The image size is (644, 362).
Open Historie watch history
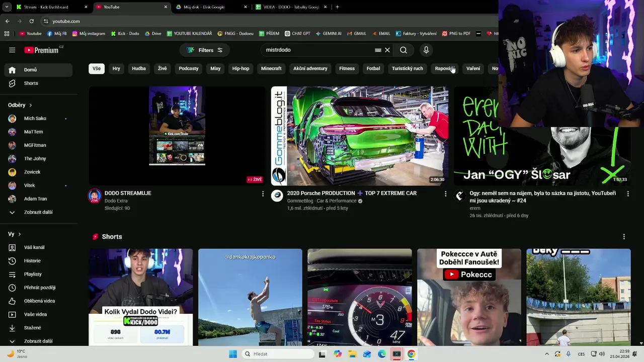pyautogui.click(x=38, y=260)
